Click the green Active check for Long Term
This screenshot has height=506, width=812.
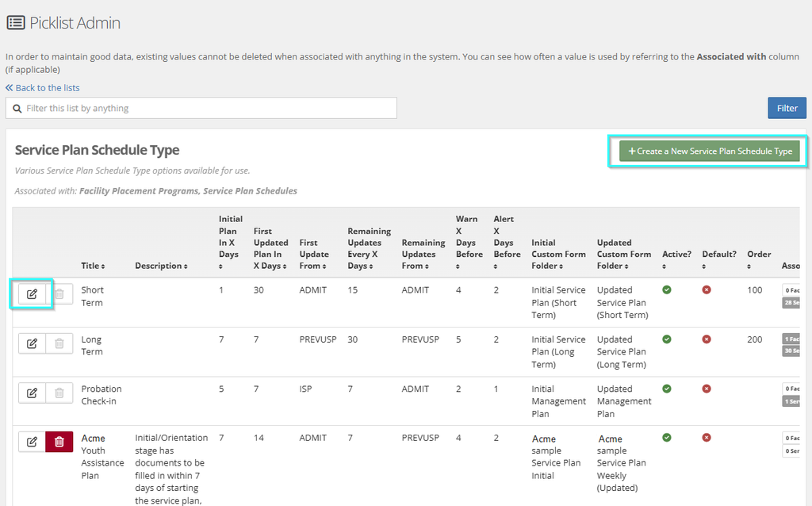(667, 339)
